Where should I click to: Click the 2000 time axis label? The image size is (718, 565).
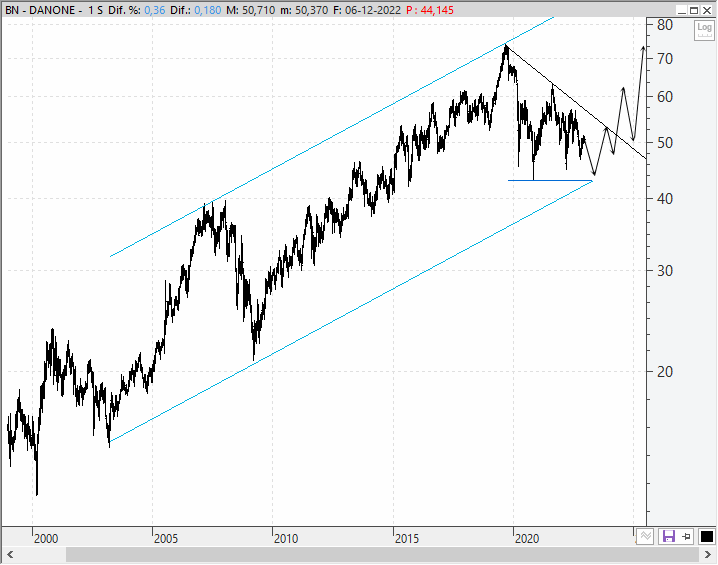(46, 538)
